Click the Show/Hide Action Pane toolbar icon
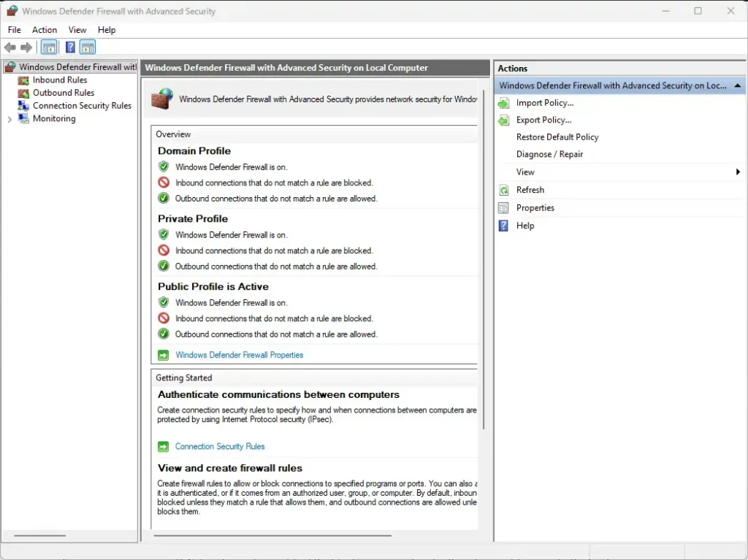748x560 pixels. click(88, 47)
